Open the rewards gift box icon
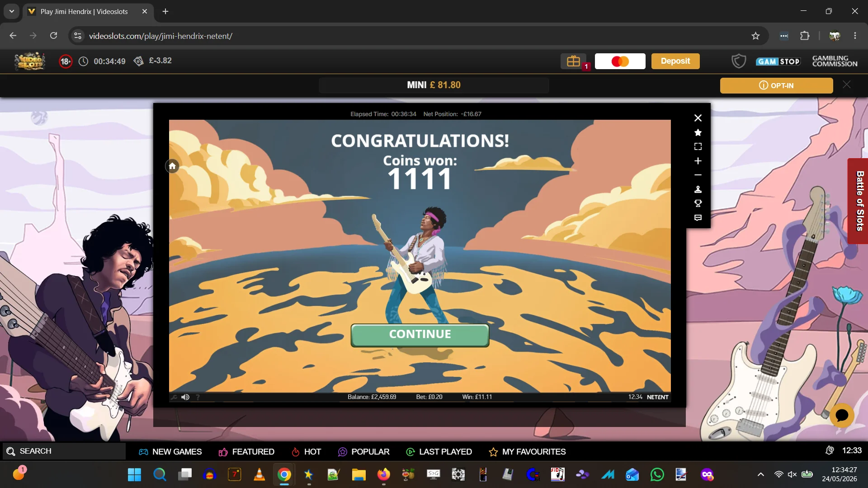868x488 pixels. [573, 61]
